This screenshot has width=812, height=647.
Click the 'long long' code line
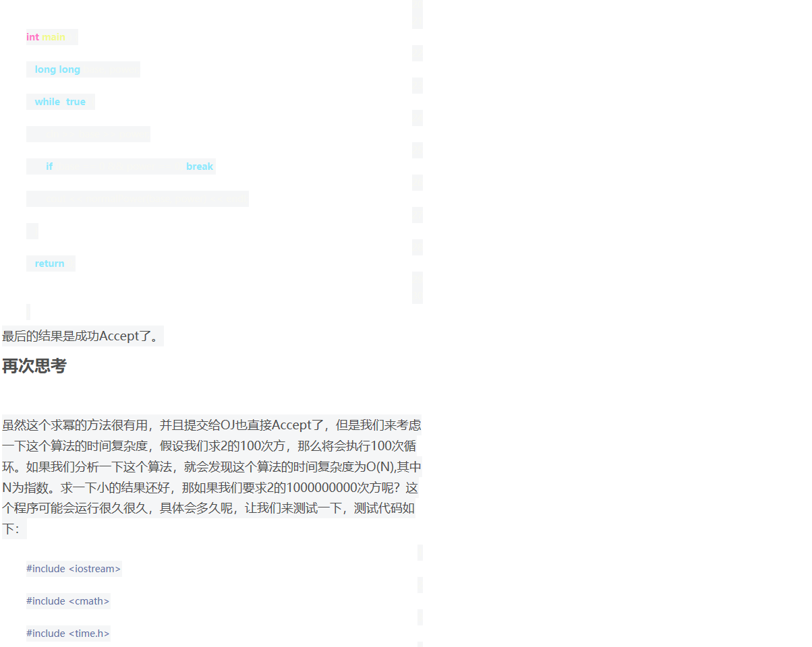point(83,69)
